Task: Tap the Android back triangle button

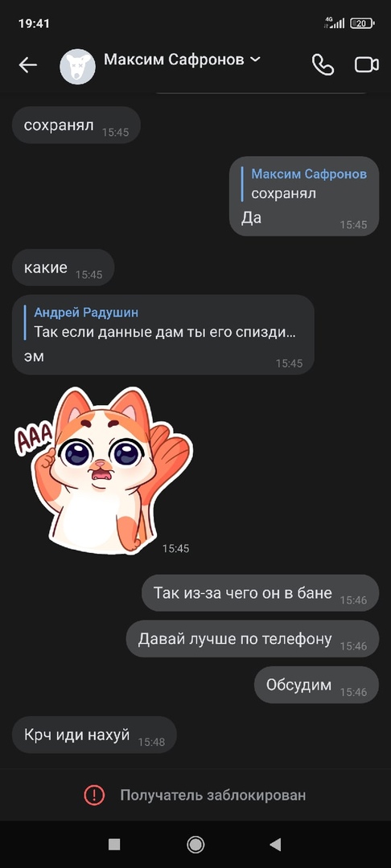Action: point(275,844)
